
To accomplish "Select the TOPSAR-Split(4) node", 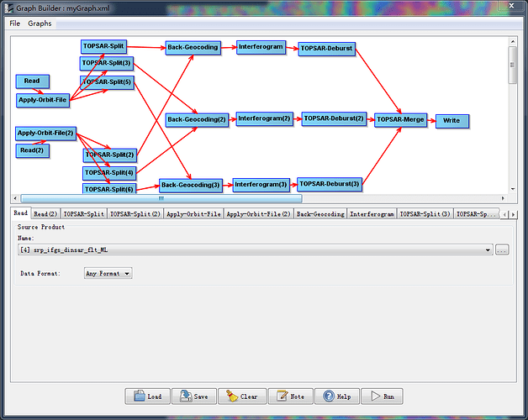I will pos(109,173).
